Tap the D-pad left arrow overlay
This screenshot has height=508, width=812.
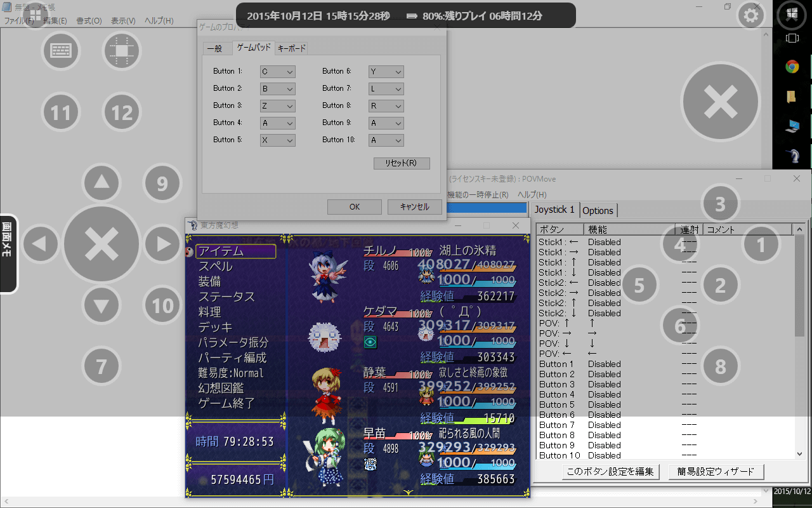[41, 244]
